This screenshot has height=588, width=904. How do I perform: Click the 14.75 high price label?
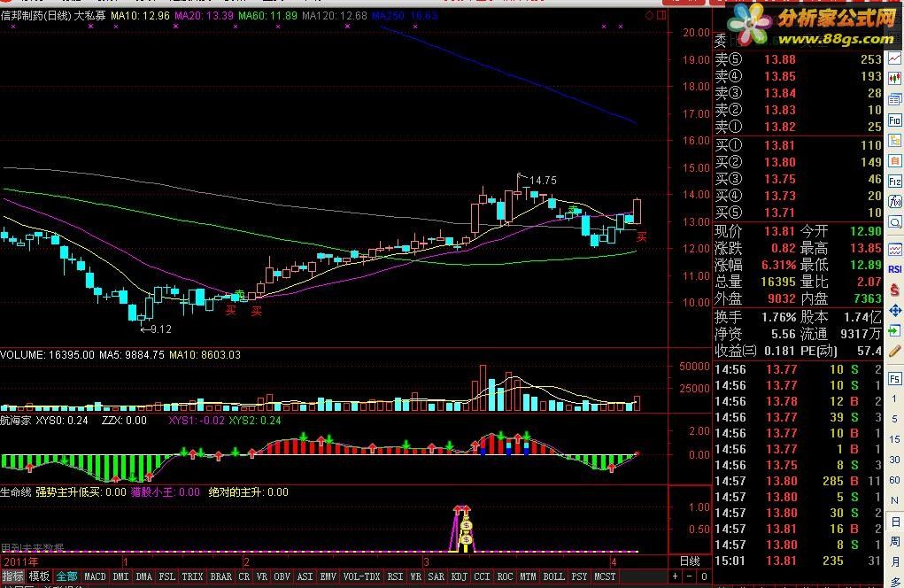[x=543, y=181]
